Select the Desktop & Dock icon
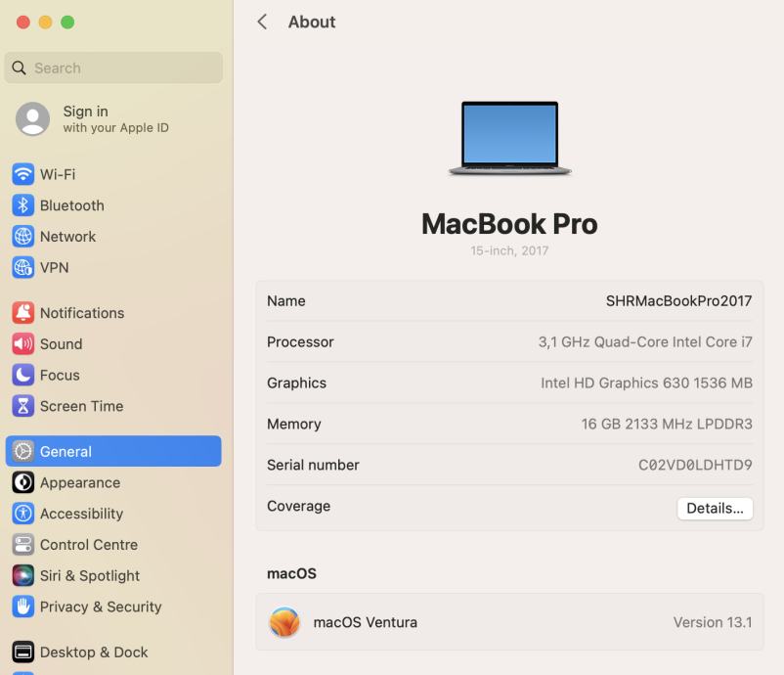The image size is (784, 675). 23,652
